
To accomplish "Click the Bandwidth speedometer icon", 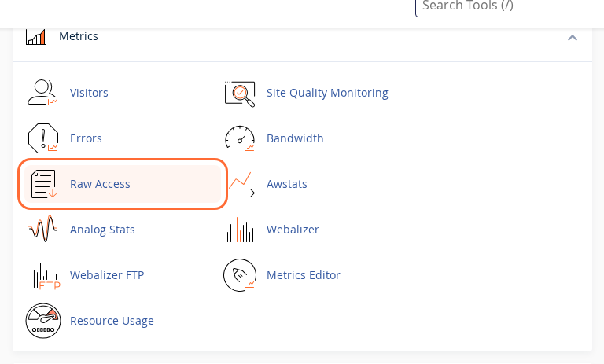I will [239, 138].
